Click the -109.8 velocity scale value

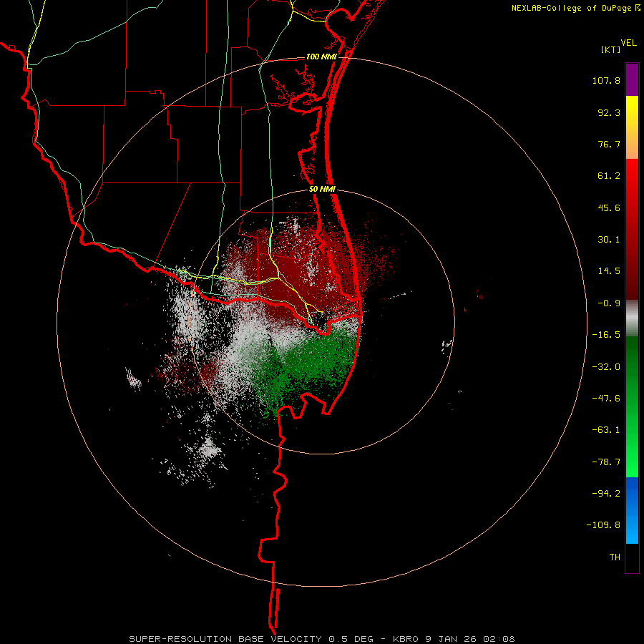click(603, 525)
